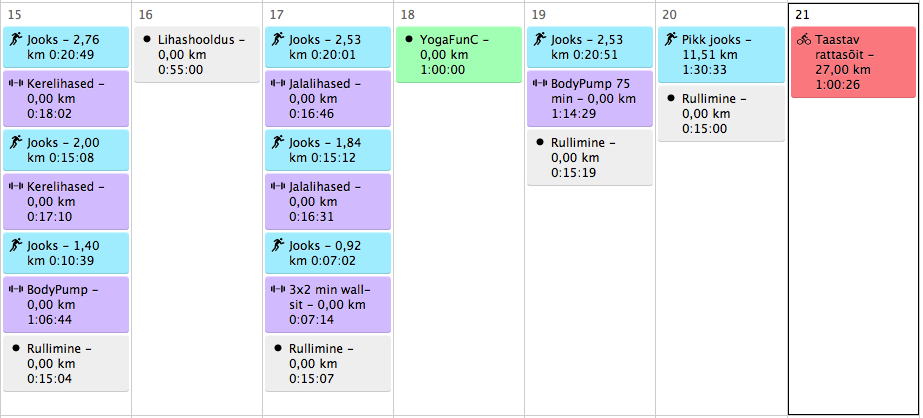Click dumbbell icon on 3x2 min wall-sit entry
The width and height of the screenshot is (923, 418).
pyautogui.click(x=278, y=289)
